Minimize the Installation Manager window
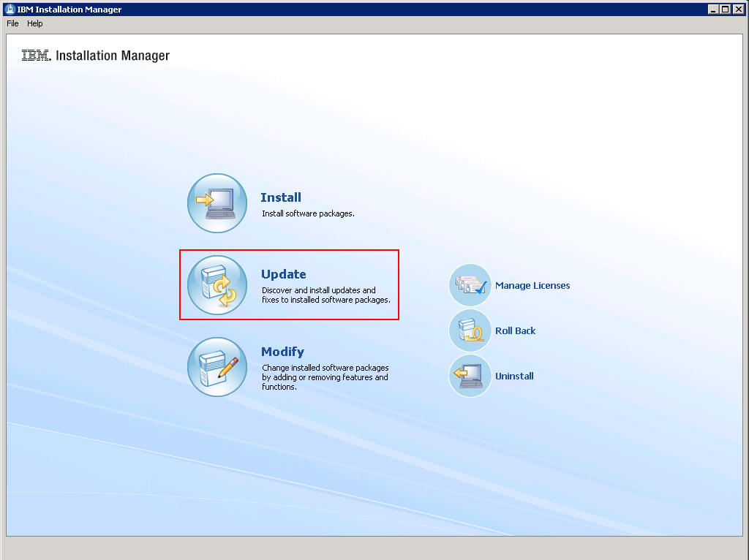The image size is (749, 560). pyautogui.click(x=713, y=9)
